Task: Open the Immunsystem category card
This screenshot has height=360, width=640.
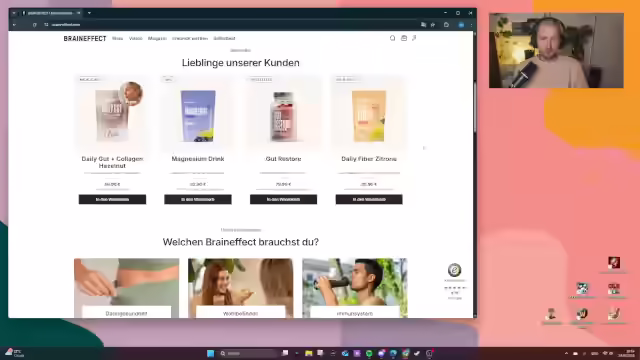Action: pyautogui.click(x=355, y=288)
